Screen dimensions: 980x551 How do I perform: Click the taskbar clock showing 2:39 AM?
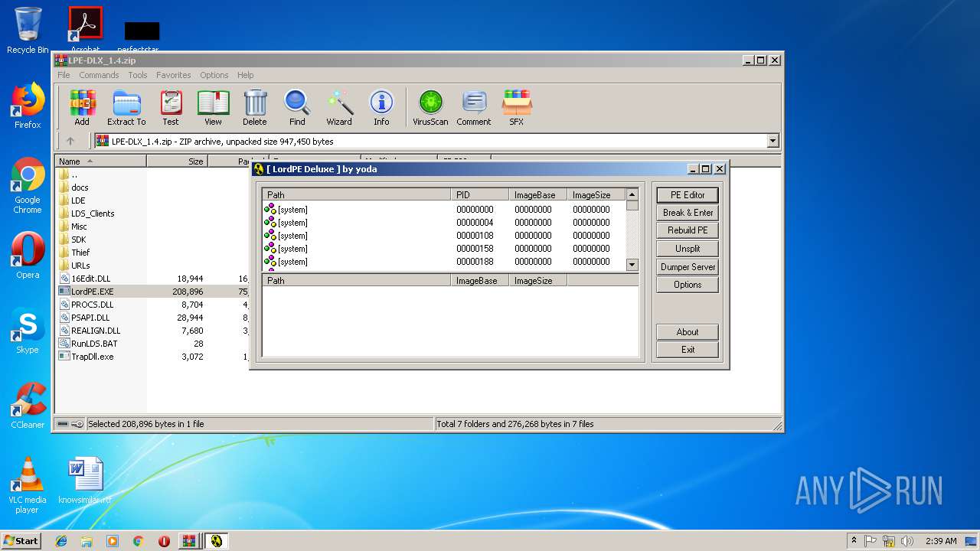click(941, 541)
